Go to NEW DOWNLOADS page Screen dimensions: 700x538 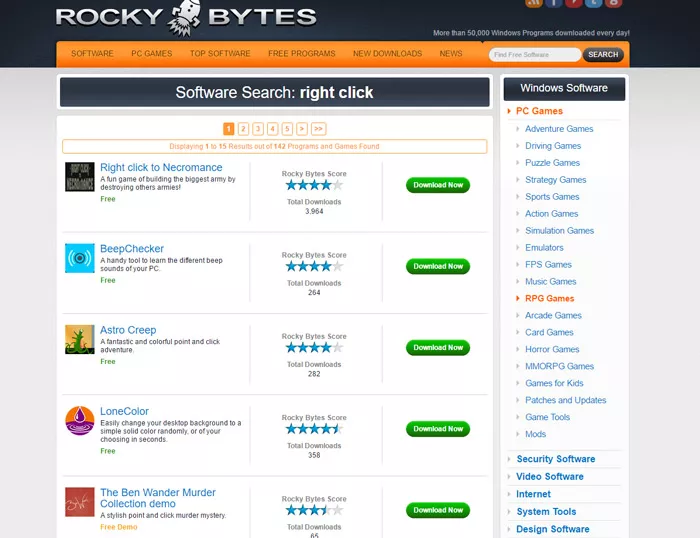click(x=387, y=54)
